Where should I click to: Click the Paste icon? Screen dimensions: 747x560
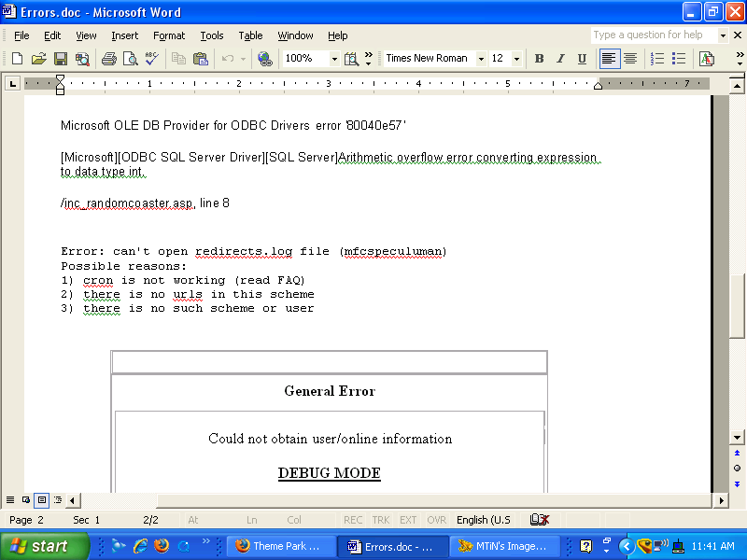pos(201,59)
